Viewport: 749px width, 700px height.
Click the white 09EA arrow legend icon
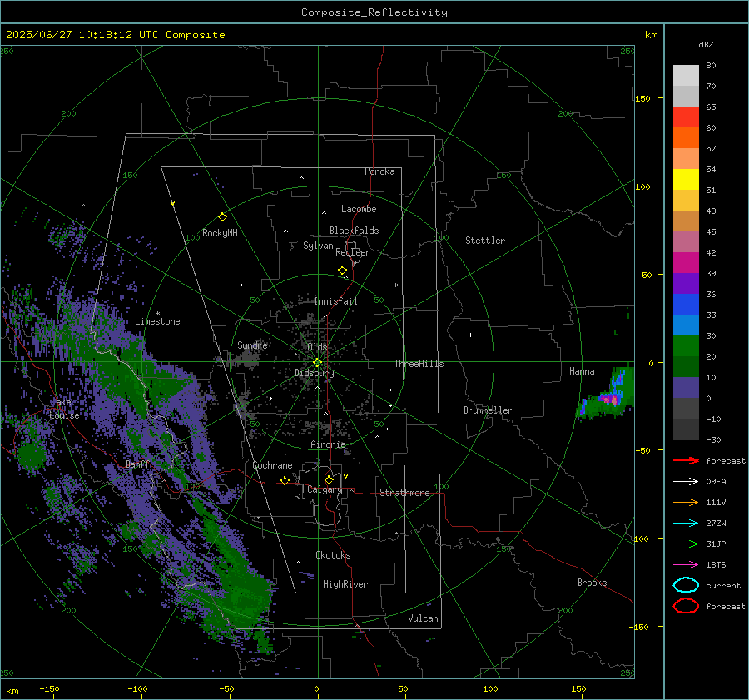[686, 482]
